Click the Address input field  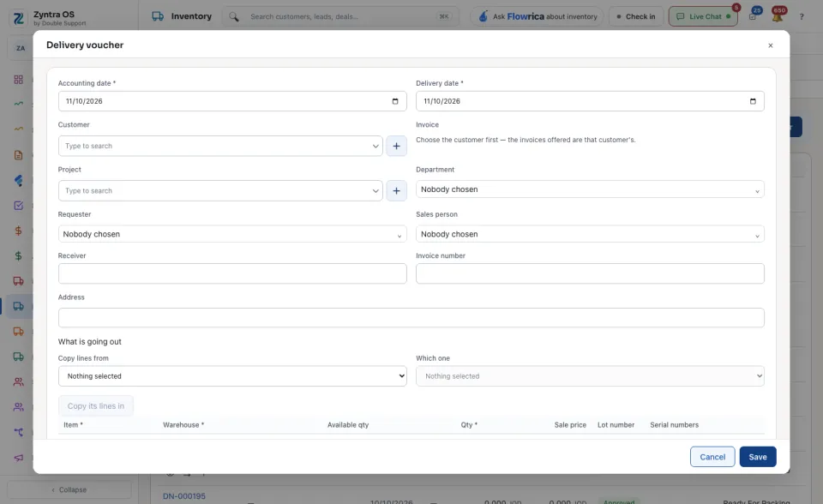coord(411,318)
